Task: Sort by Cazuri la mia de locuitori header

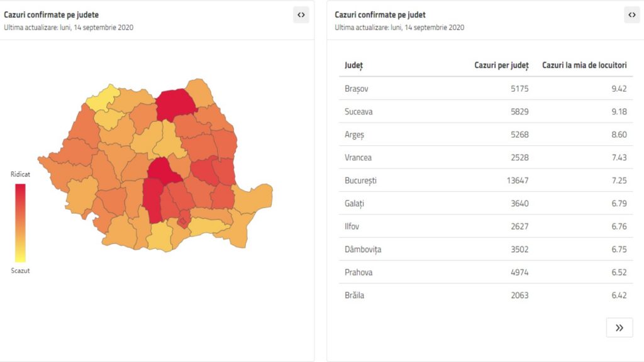Action: [x=584, y=65]
